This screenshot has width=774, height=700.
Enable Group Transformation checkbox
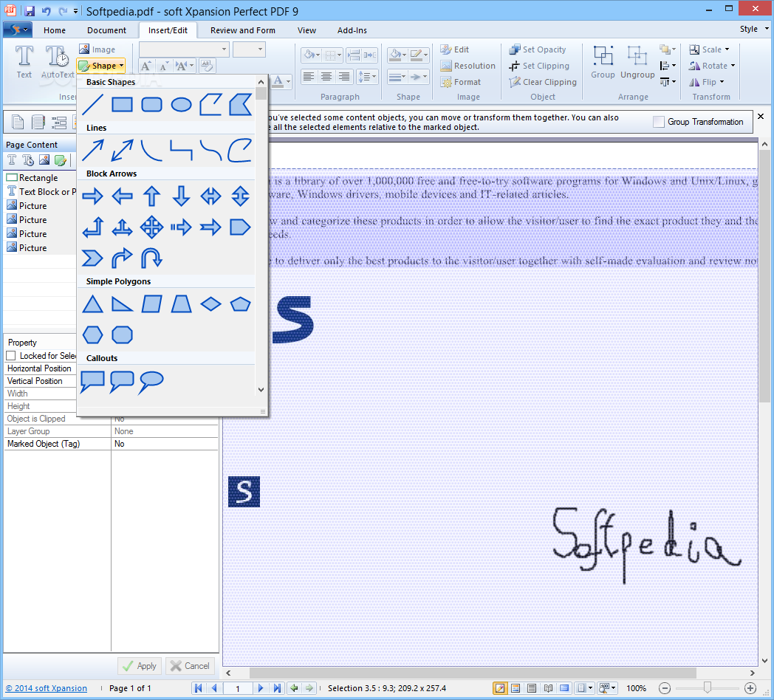coord(659,122)
